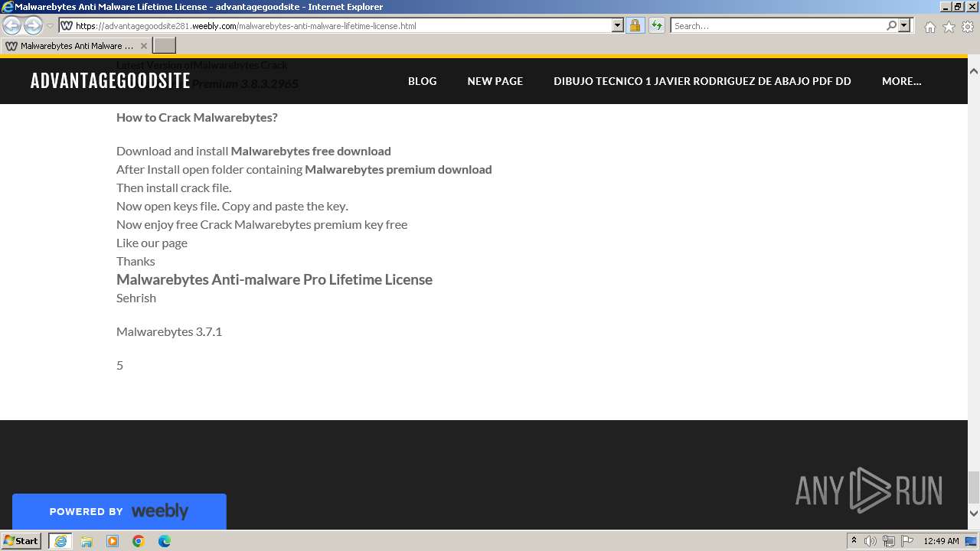
Task: Select the Malwarebytes Anti Malware tab
Action: [x=77, y=46]
